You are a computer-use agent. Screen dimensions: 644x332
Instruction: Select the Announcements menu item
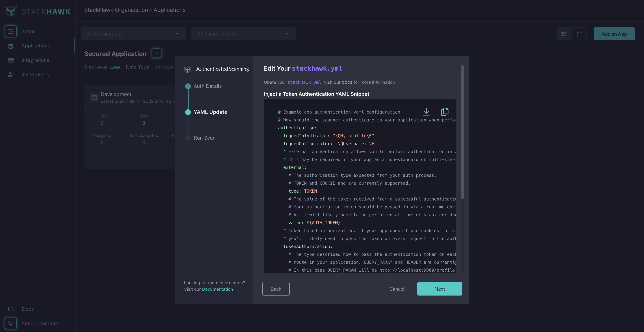[x=40, y=323]
